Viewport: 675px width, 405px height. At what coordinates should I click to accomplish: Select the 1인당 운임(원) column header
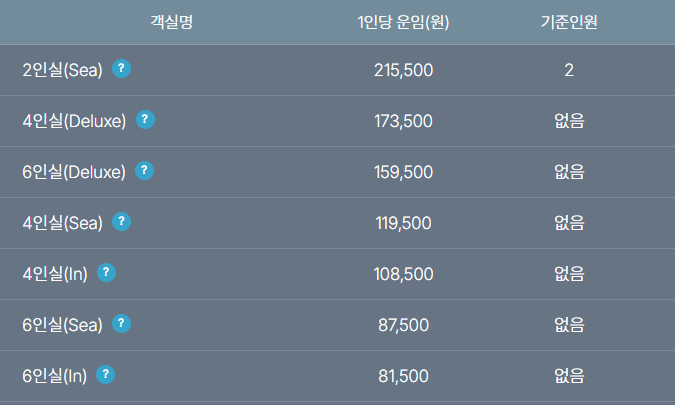pyautogui.click(x=403, y=22)
